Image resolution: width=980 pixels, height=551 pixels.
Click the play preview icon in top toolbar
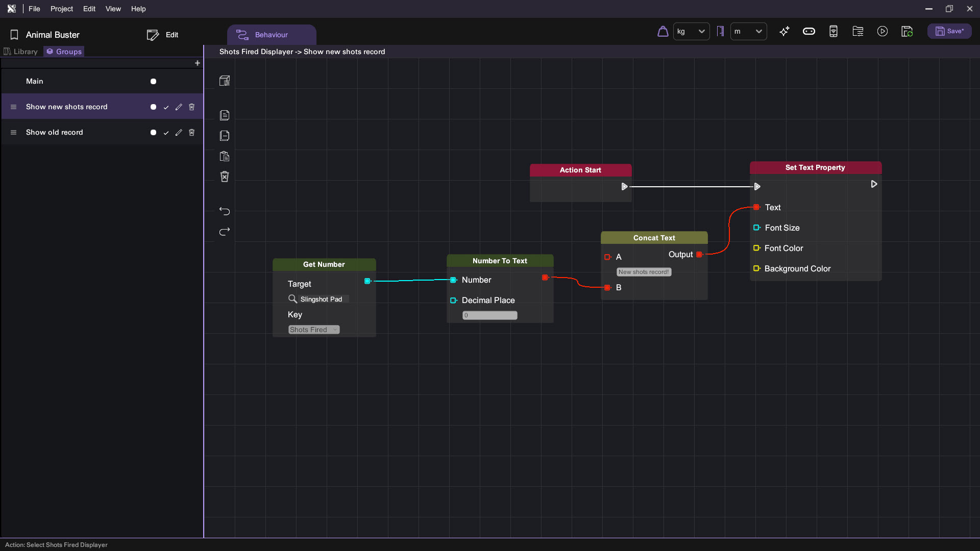point(882,32)
